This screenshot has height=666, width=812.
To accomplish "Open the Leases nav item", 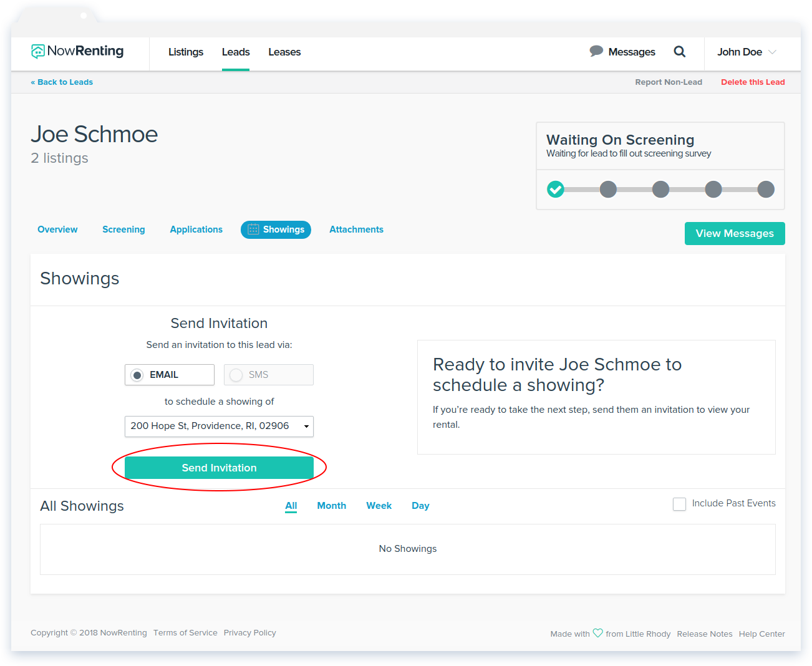I will [x=284, y=52].
